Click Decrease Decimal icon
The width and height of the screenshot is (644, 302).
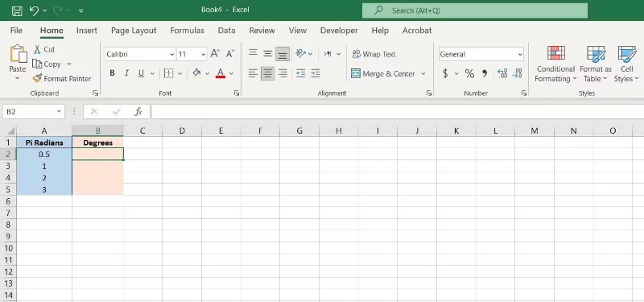517,73
